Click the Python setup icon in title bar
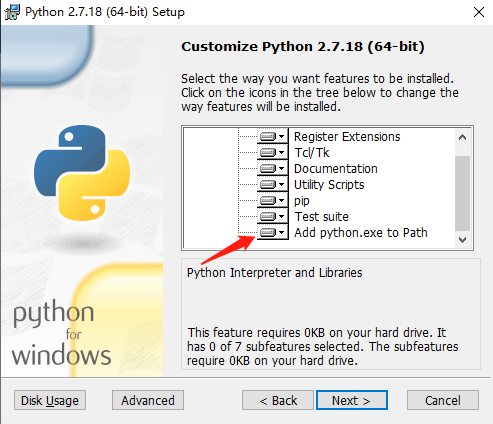The width and height of the screenshot is (493, 424). pos(12,12)
